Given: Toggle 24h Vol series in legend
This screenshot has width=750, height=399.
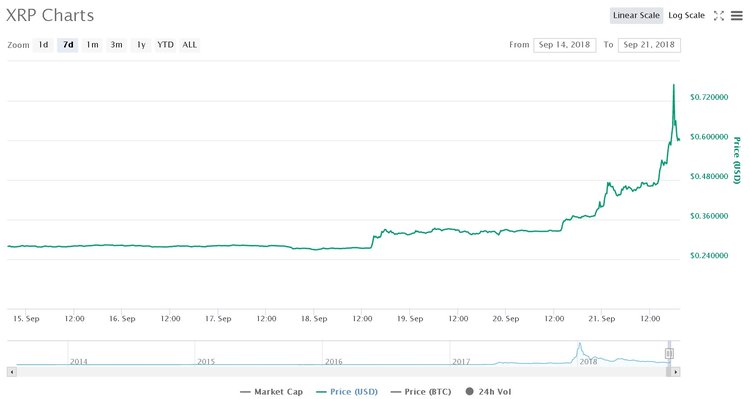Looking at the screenshot, I should (488, 392).
